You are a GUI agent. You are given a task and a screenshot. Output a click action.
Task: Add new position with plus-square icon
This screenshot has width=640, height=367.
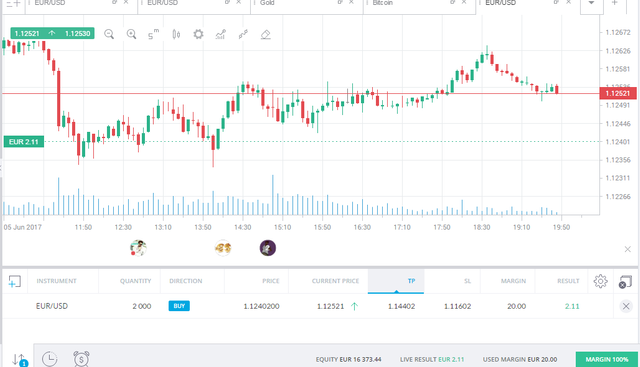click(15, 281)
